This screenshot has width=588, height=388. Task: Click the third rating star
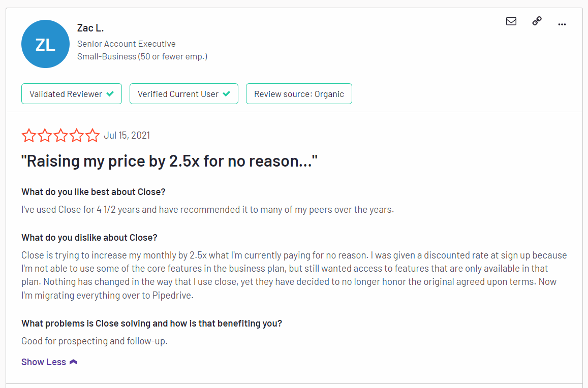[61, 136]
